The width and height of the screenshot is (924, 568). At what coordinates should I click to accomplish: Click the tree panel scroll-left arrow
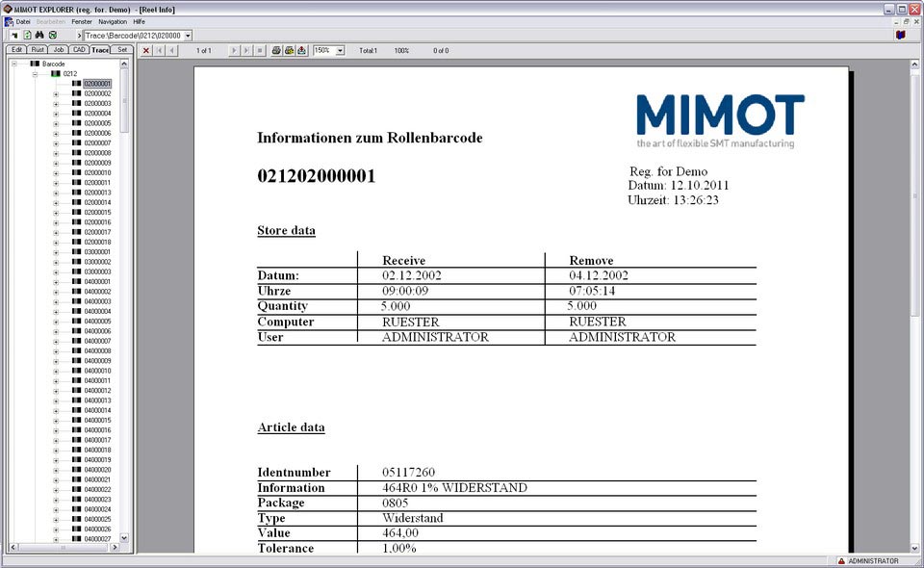[x=13, y=548]
